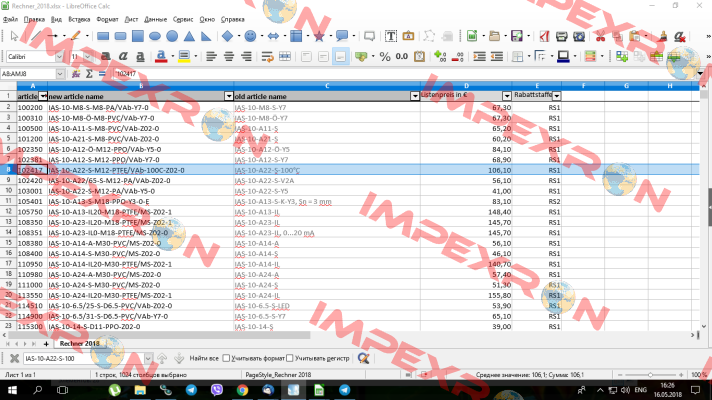Open Windows Start menu

tap(12, 390)
